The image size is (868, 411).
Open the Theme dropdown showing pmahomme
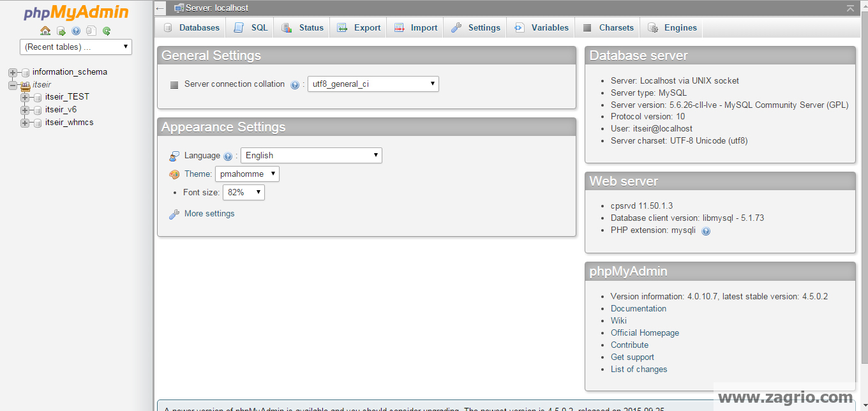[247, 174]
